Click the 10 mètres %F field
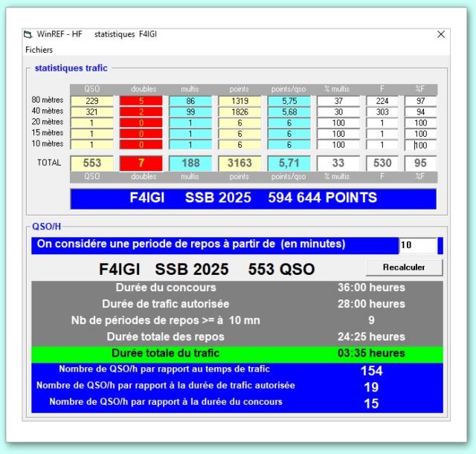This screenshot has height=454, width=476. (421, 145)
